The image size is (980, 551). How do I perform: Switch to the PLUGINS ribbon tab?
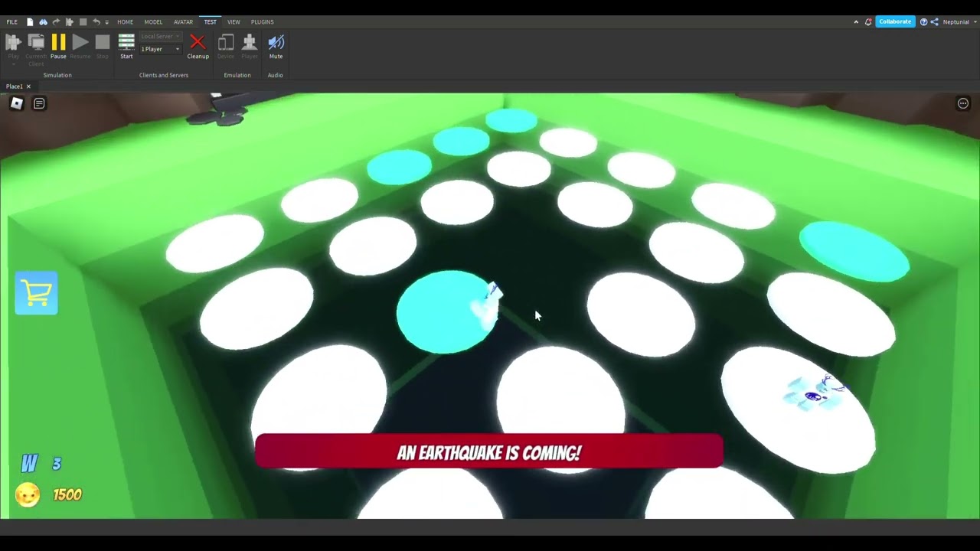(x=262, y=21)
